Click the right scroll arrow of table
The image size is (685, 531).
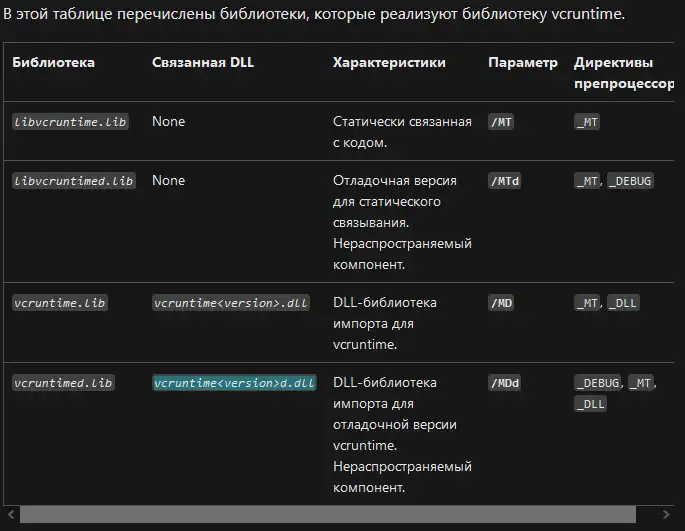pos(666,514)
